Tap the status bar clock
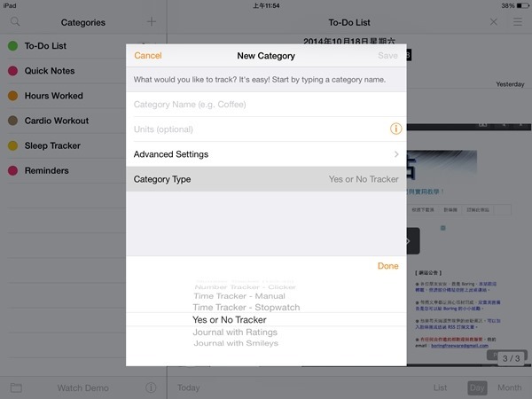The width and height of the screenshot is (532, 399). 266,5
